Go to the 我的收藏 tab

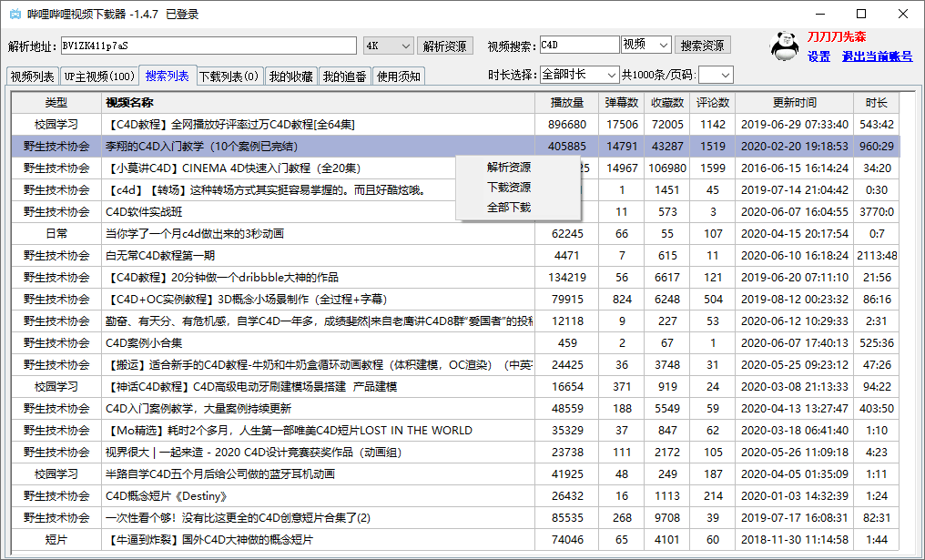click(290, 76)
